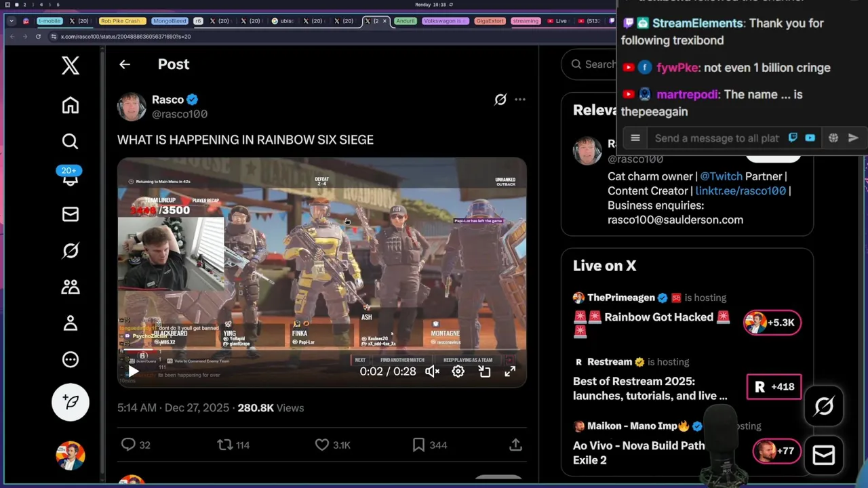This screenshot has width=868, height=488.
Task: Repost the post with 114 reposts
Action: coord(233,445)
